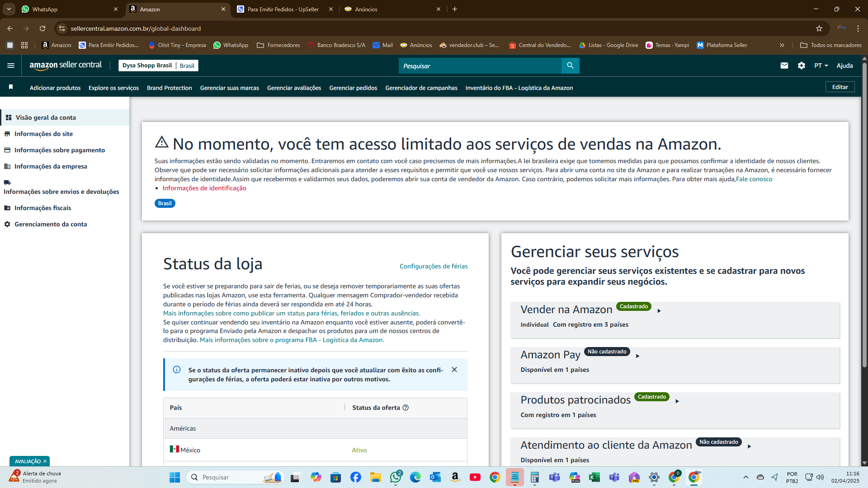The height and width of the screenshot is (488, 868).
Task: Open the messages envelope icon
Action: coord(784,66)
